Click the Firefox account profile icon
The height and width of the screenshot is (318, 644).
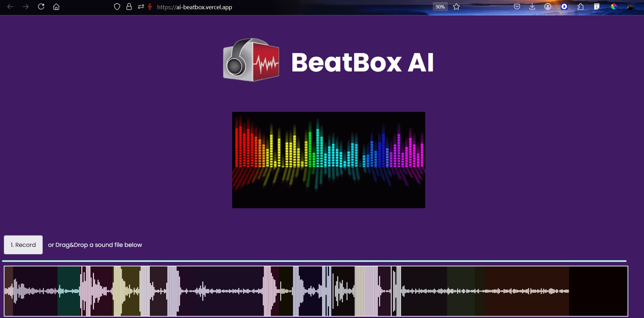[548, 6]
